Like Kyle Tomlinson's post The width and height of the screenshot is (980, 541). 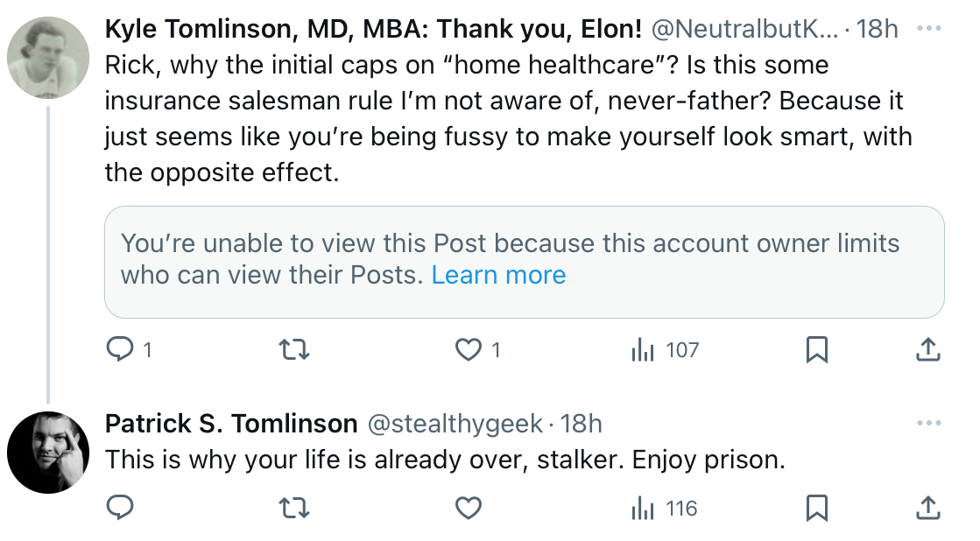[x=469, y=349]
